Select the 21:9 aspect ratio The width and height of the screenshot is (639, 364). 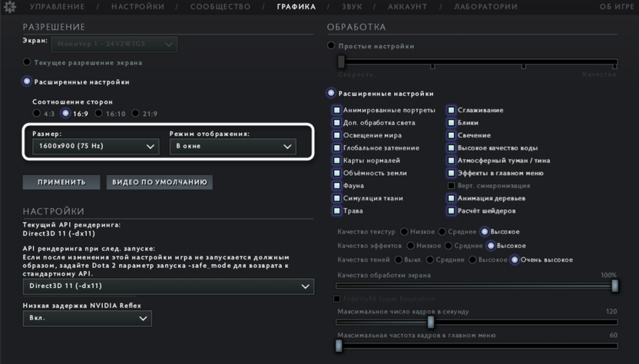point(135,114)
